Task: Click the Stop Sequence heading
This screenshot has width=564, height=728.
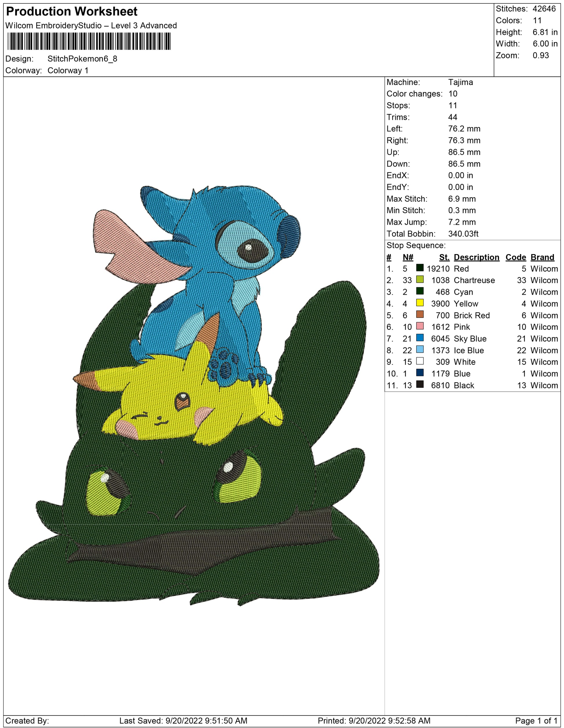Action: click(x=416, y=245)
